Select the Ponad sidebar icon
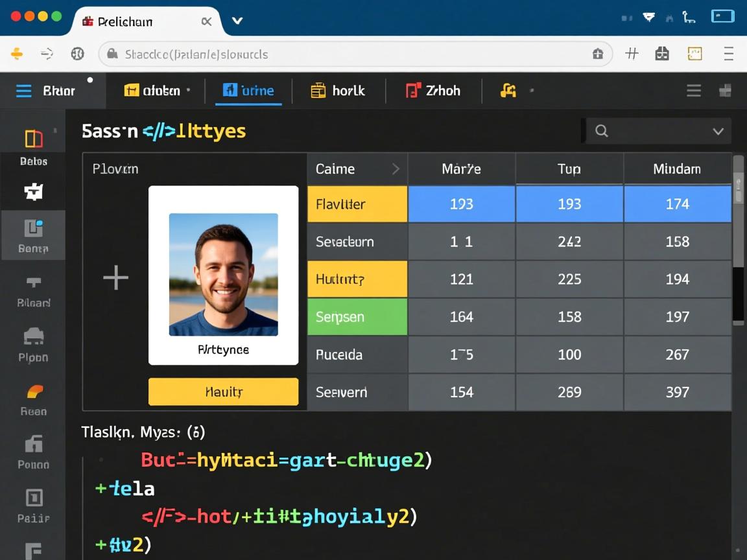Image resolution: width=747 pixels, height=560 pixels. 33,445
